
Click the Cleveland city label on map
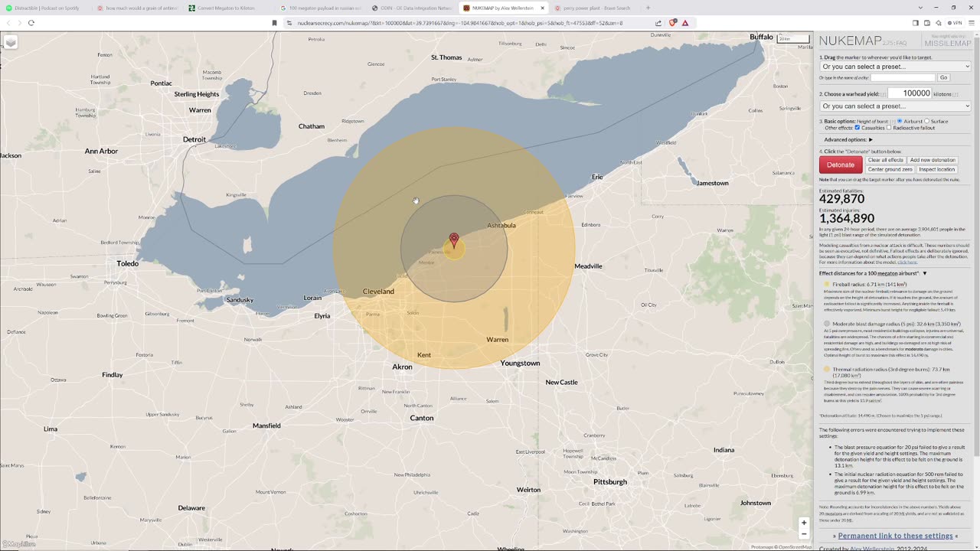click(378, 292)
